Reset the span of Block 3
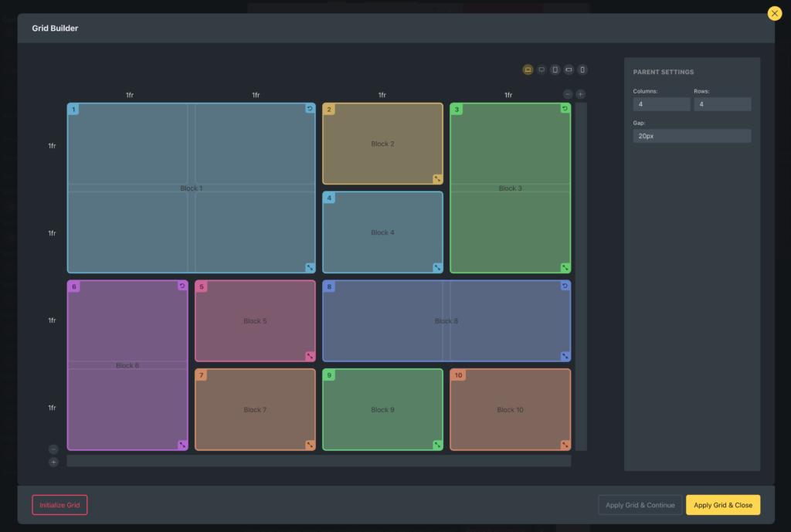 pyautogui.click(x=565, y=109)
